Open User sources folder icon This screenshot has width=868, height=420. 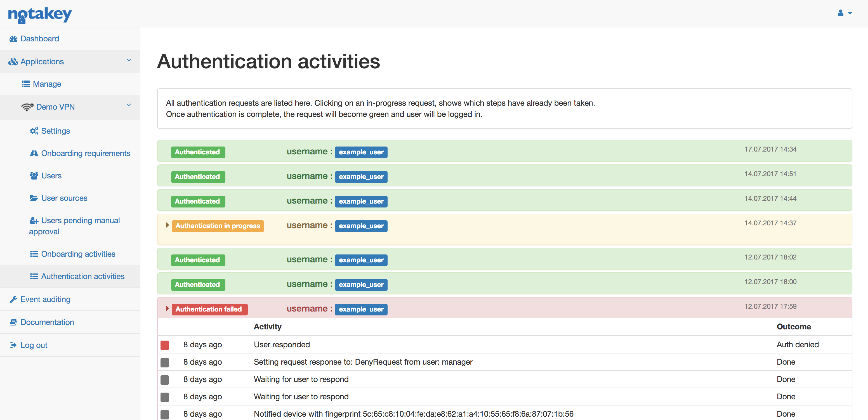click(34, 198)
